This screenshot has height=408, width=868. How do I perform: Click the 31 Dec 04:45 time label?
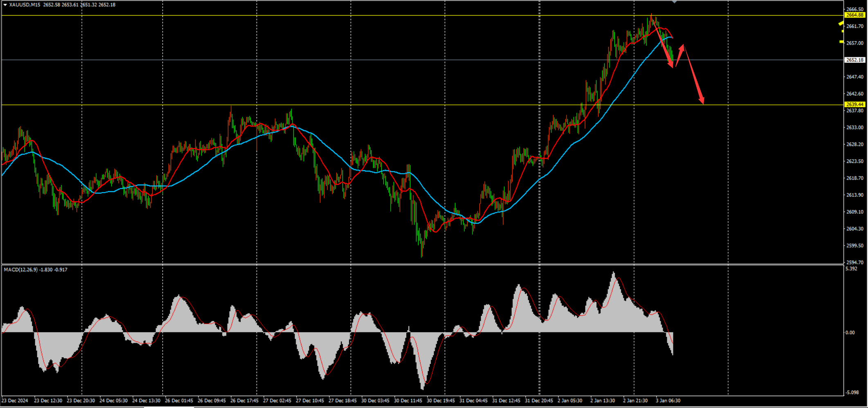point(474,401)
